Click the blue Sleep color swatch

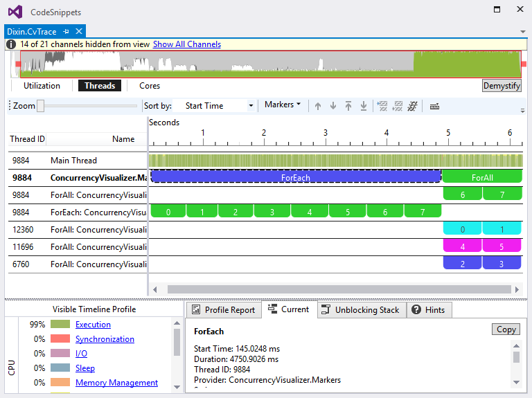[60, 368]
